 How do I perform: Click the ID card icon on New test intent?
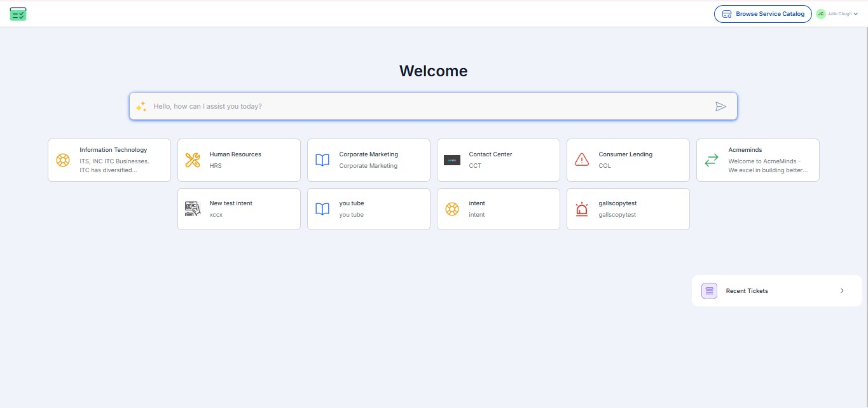tap(193, 209)
